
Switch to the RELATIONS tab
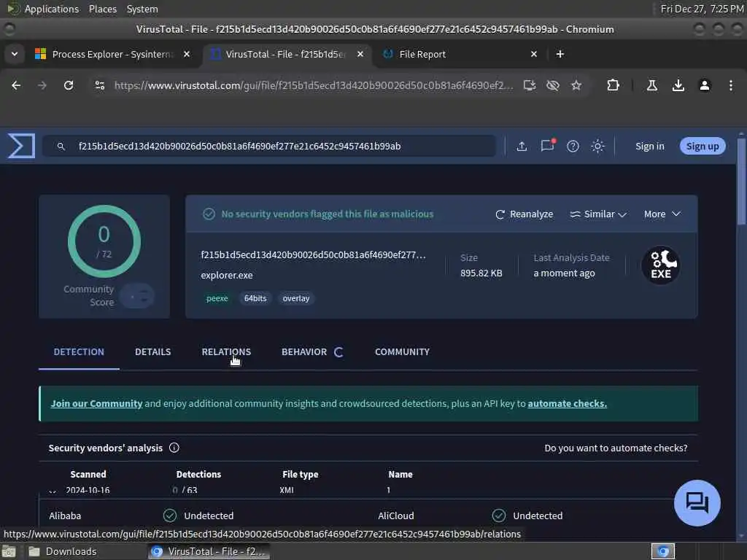(226, 352)
